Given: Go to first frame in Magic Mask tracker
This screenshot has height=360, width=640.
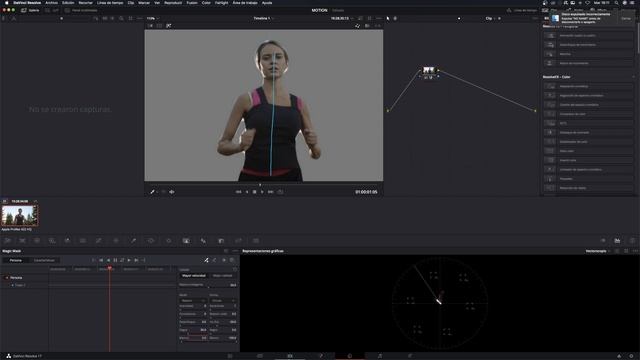Looking at the screenshot, I should point(94,260).
